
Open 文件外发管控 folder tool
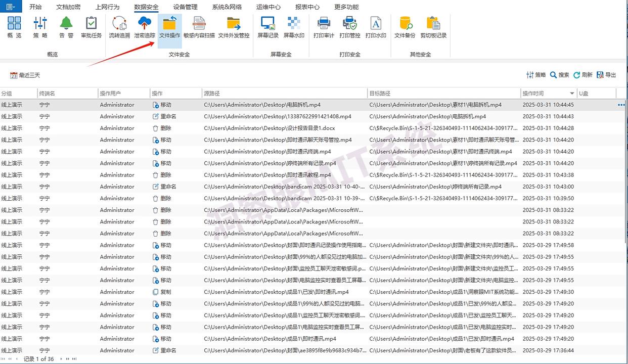coord(234,27)
